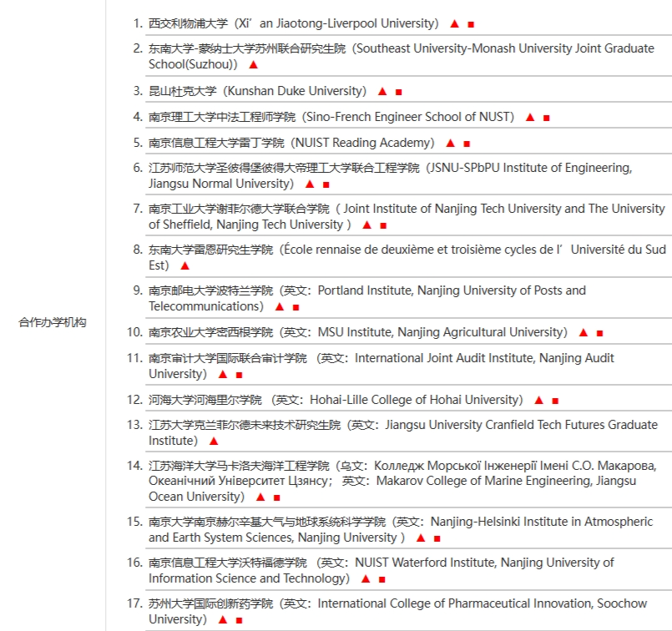Select entry 南京工业大学谢菲尔德大学联合学院
The image size is (672, 631).
click(x=407, y=216)
